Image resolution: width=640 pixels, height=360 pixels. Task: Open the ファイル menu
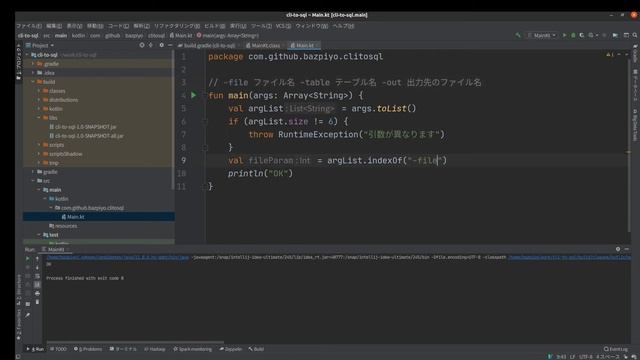coord(29,26)
